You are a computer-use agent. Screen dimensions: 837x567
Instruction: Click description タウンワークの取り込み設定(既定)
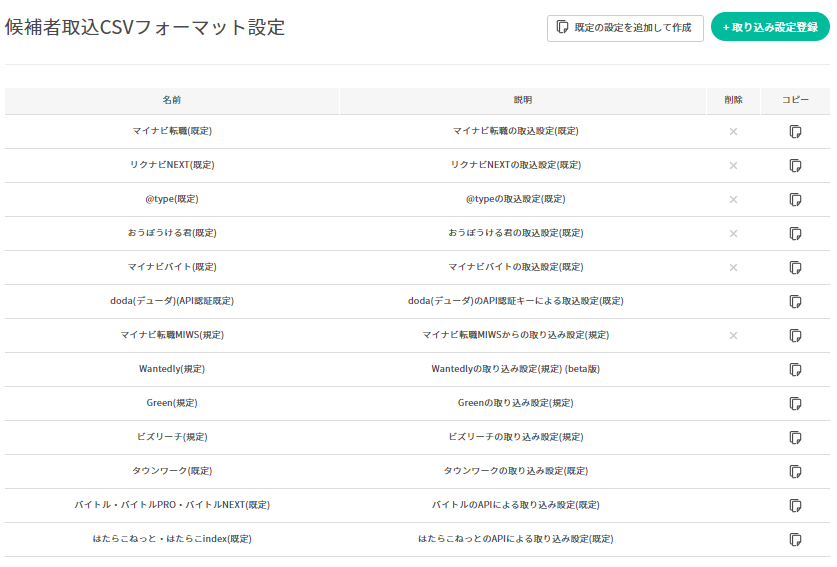click(x=516, y=471)
